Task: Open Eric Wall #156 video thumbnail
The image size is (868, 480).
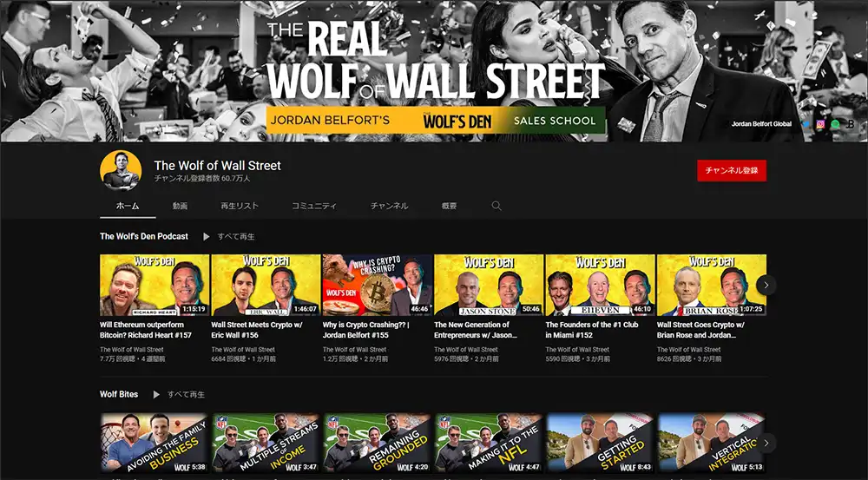Action: 266,285
